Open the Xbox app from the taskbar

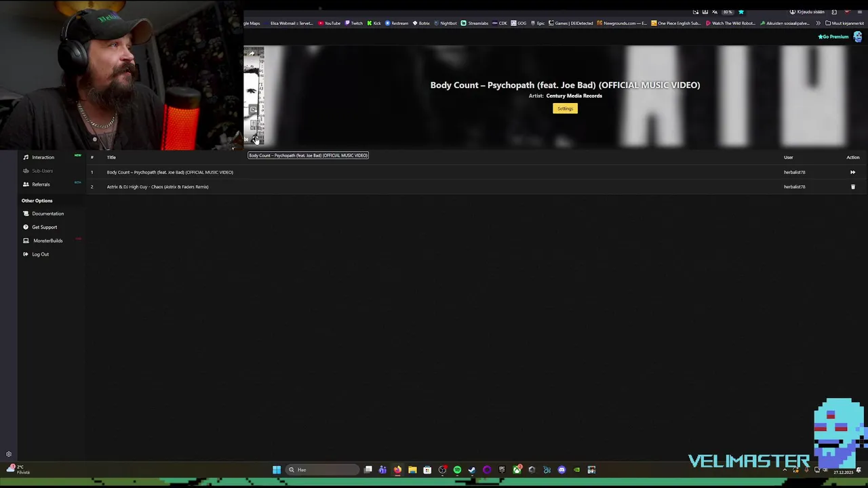517,470
